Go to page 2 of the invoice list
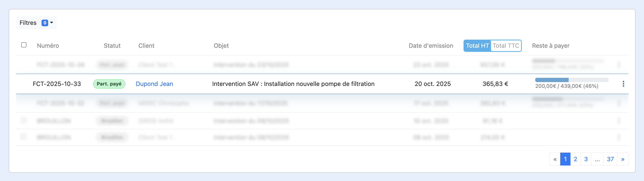 pos(575,159)
